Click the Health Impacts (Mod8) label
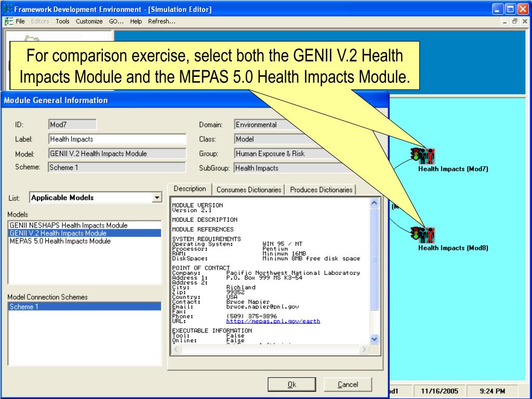The image size is (532, 399). click(x=453, y=248)
